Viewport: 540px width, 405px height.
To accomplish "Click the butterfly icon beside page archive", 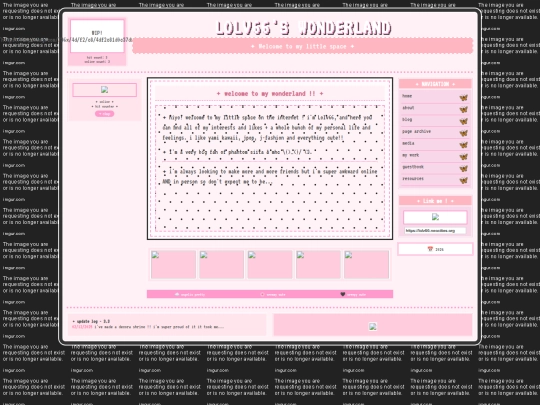I will [464, 133].
